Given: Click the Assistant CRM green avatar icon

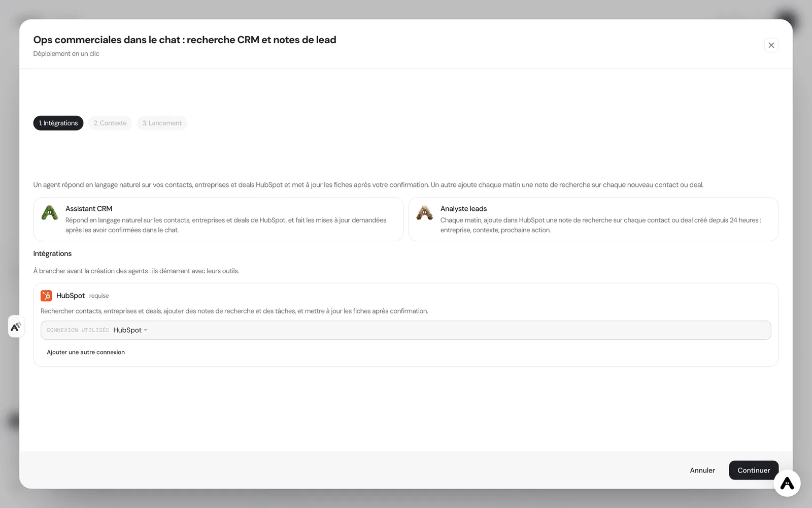Looking at the screenshot, I should click(x=50, y=213).
